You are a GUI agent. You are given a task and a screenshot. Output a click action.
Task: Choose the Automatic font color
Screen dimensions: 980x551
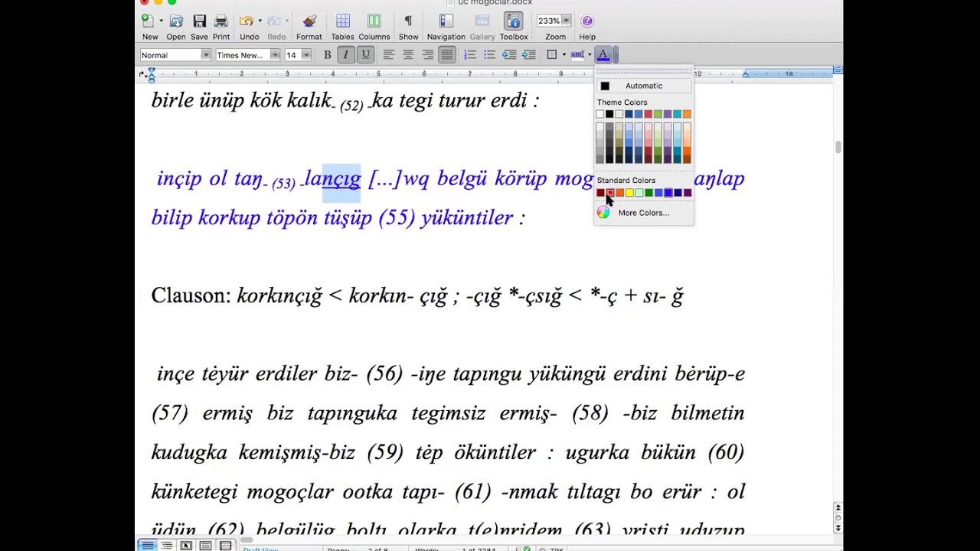pyautogui.click(x=644, y=86)
